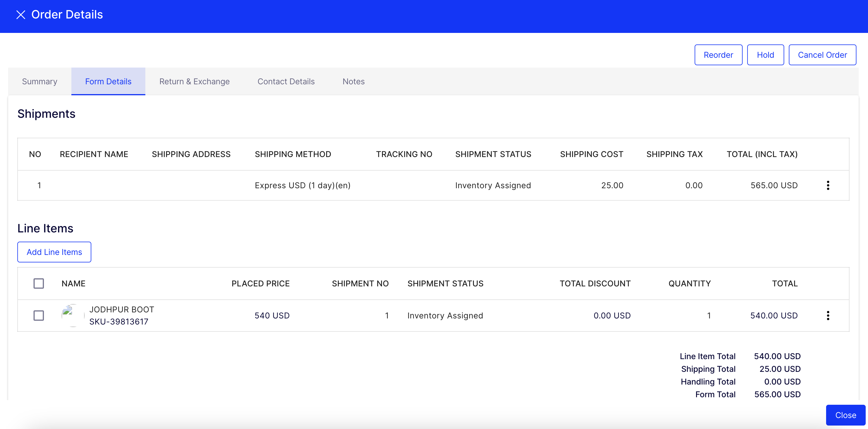Click the Placed Price column header

pos(260,283)
